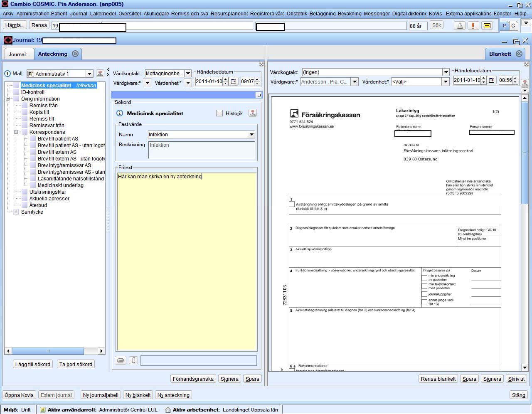The width and height of the screenshot is (532, 414).
Task: Open the Namn Infektion dropdown
Action: click(251, 135)
